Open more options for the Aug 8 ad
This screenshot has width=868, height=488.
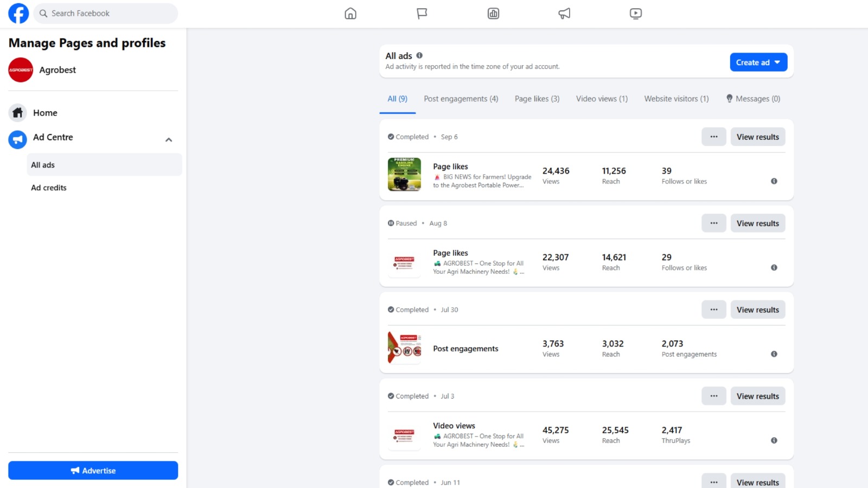(x=714, y=223)
